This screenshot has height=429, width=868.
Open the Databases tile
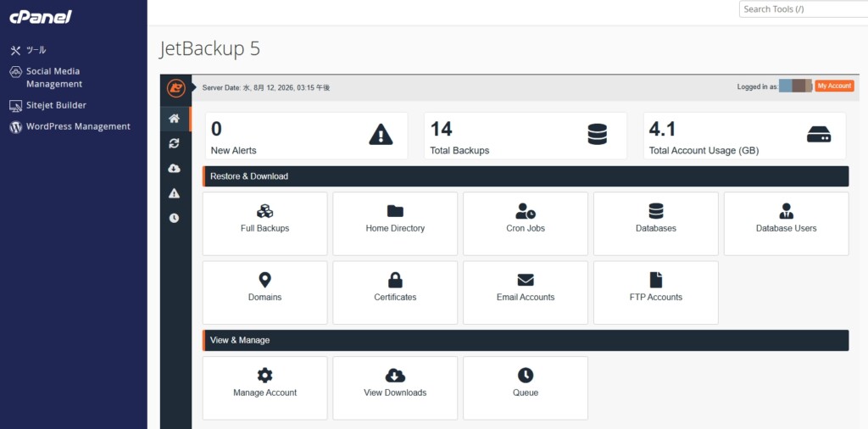coord(656,224)
